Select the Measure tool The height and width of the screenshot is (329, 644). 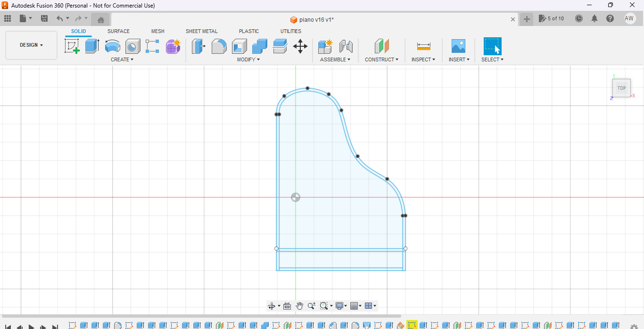pos(423,46)
